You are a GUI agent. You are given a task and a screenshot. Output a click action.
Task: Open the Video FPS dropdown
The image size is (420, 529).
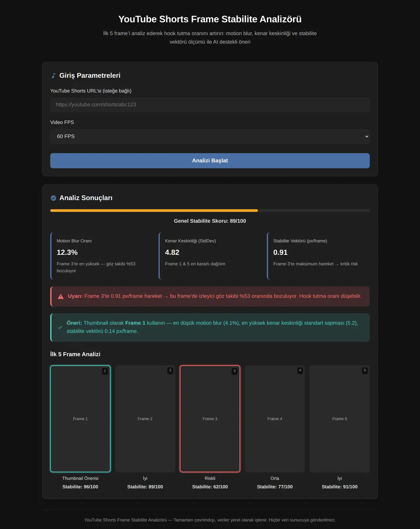point(210,136)
